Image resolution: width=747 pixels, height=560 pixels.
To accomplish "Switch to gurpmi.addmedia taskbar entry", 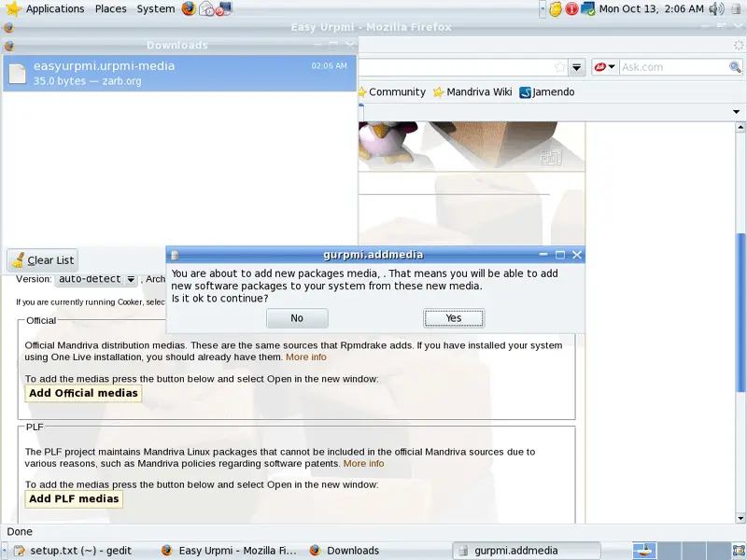I will (527, 551).
